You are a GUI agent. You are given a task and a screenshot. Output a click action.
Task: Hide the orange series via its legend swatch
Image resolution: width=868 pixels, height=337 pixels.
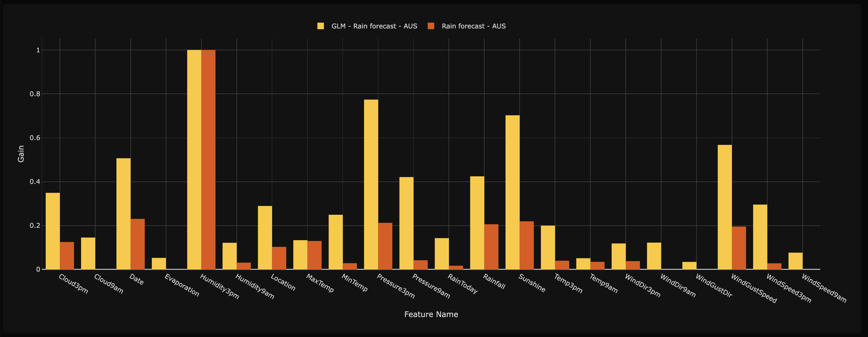pos(432,25)
